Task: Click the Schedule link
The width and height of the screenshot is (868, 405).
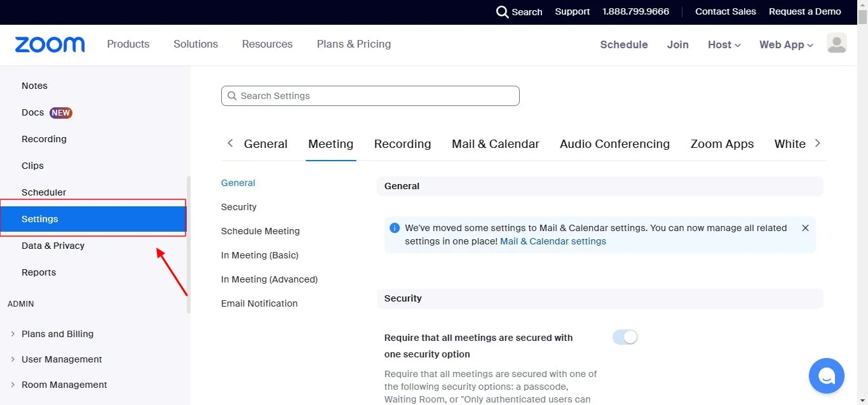Action: (x=624, y=44)
